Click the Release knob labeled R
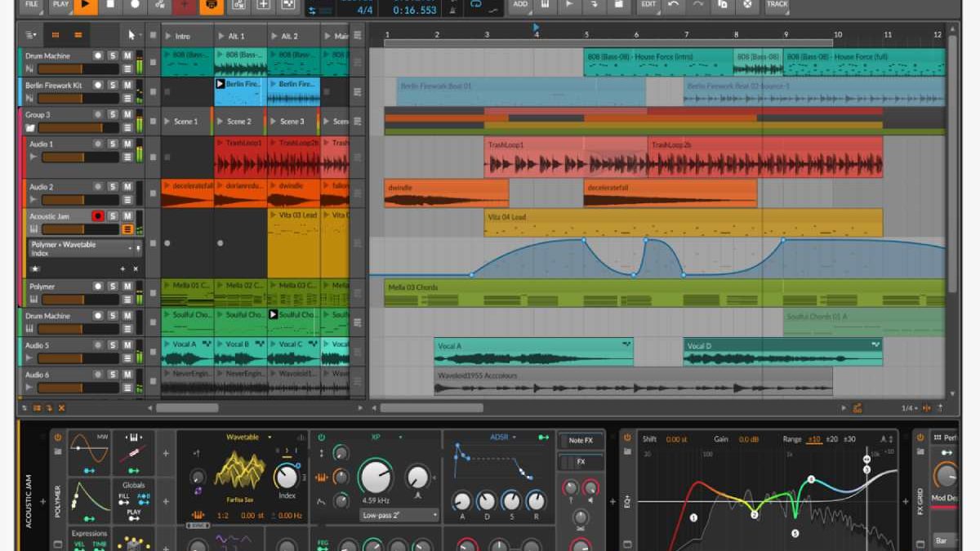The height and width of the screenshot is (551, 980). [x=535, y=500]
